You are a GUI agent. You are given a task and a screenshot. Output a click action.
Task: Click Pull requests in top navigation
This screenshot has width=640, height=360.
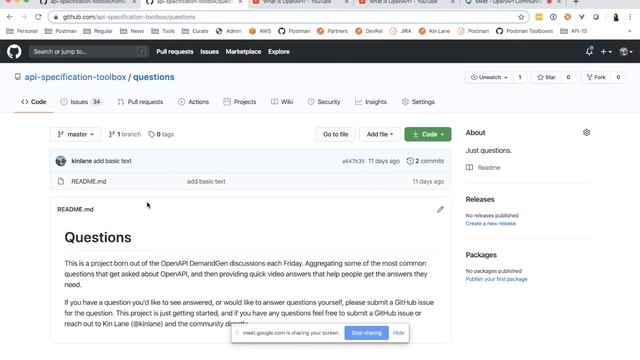175,52
